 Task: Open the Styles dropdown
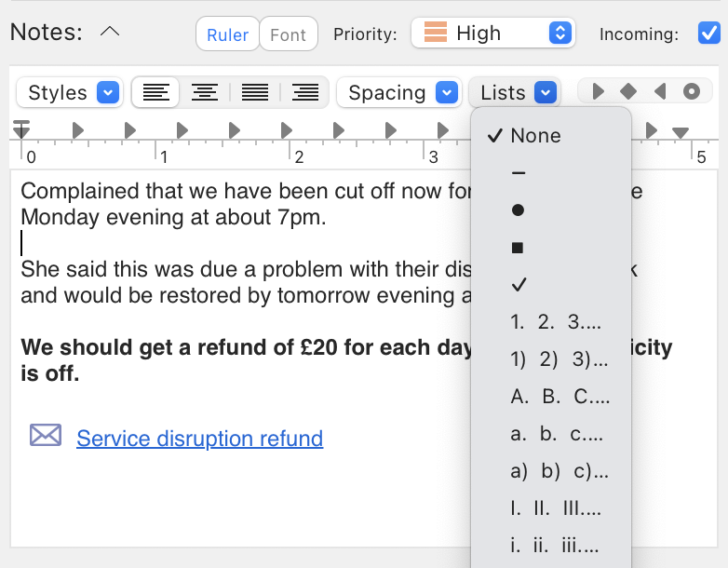[x=69, y=92]
